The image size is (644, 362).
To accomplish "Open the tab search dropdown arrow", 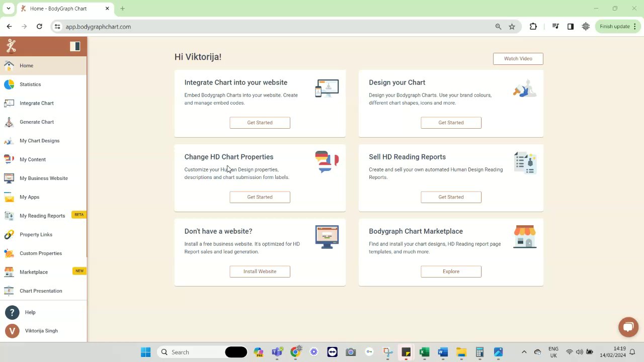I will [x=8, y=9].
